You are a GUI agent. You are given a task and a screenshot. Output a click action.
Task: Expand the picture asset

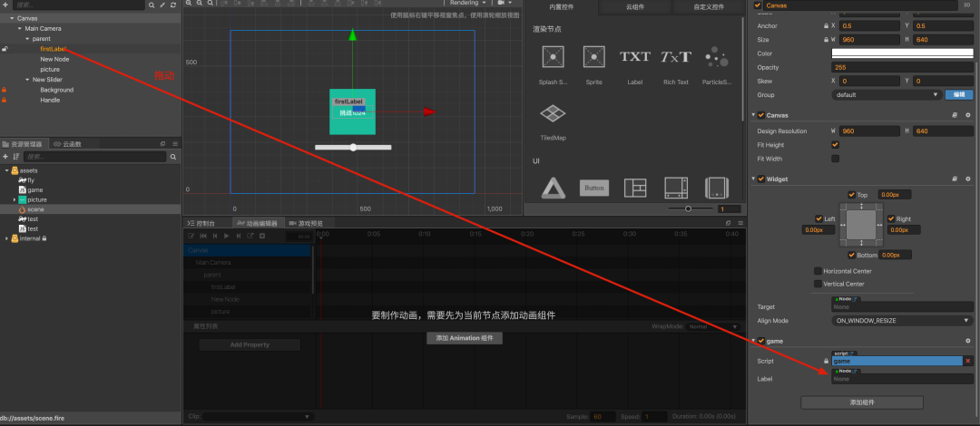pyautogui.click(x=15, y=199)
